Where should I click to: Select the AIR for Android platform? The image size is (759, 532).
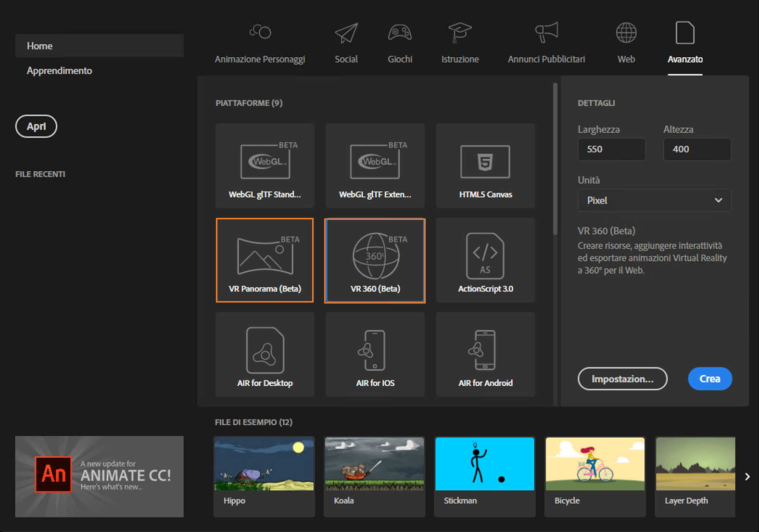pos(485,355)
